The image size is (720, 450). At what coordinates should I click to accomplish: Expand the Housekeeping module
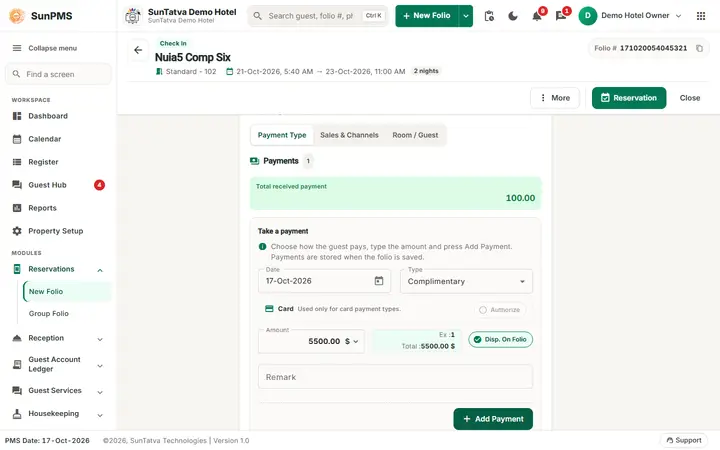coord(100,415)
